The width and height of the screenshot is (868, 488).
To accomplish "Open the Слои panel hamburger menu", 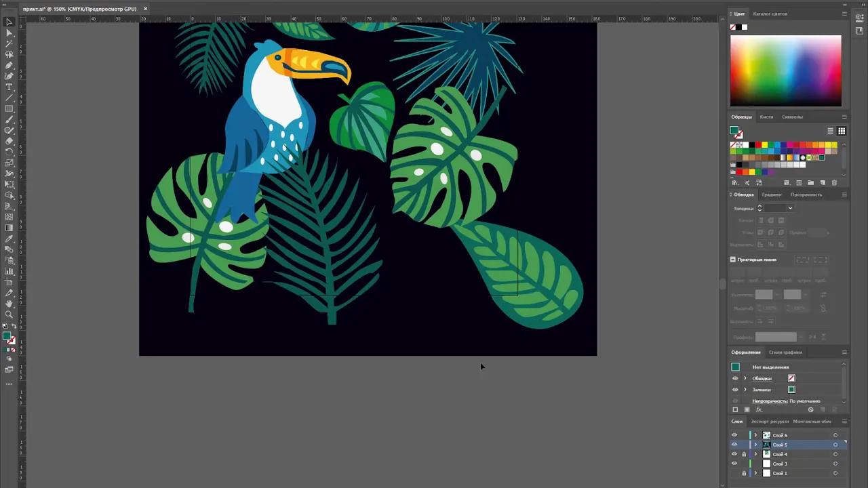I will pos(844,421).
